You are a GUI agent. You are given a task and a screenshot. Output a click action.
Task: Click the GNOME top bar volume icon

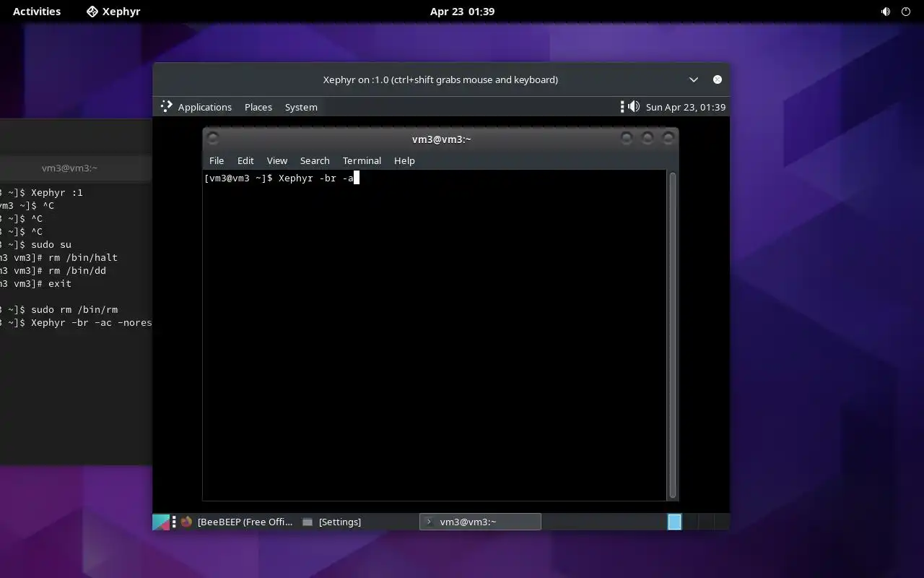point(886,12)
